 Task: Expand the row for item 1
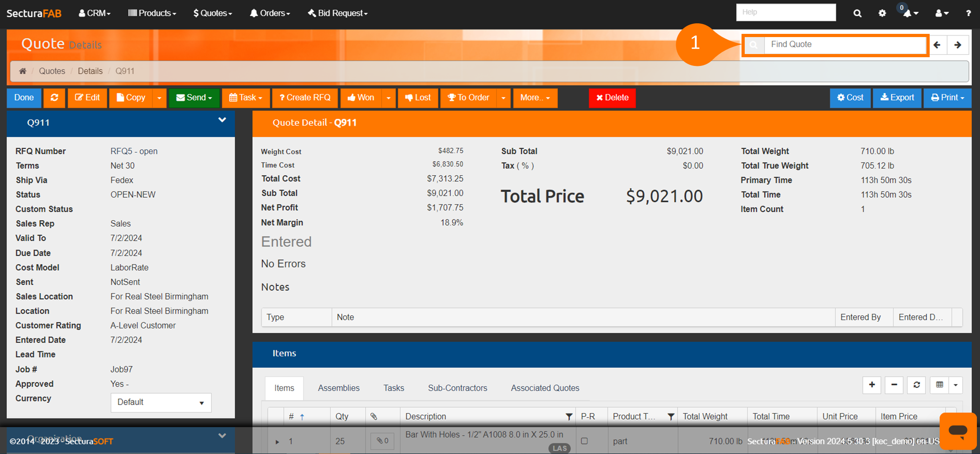pyautogui.click(x=277, y=442)
